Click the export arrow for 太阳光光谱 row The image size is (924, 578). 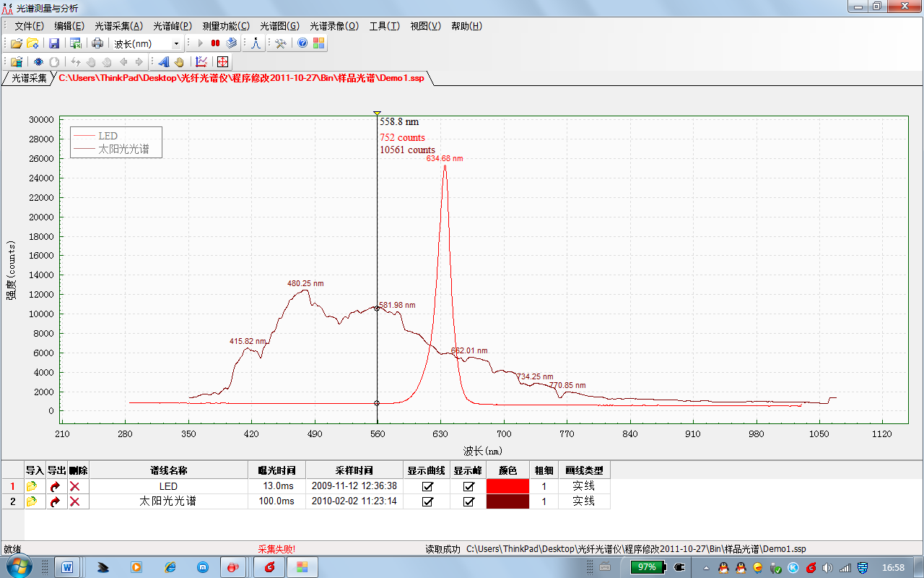coord(56,501)
